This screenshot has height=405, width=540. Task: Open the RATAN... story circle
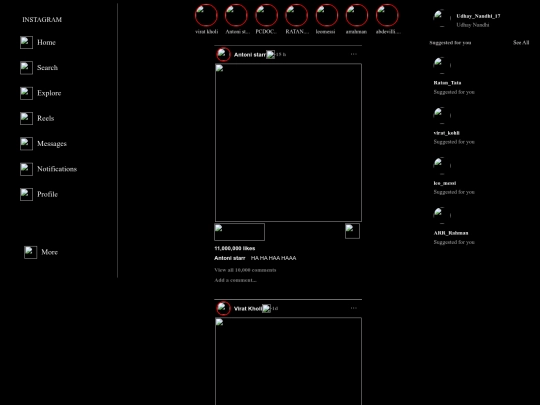(297, 15)
